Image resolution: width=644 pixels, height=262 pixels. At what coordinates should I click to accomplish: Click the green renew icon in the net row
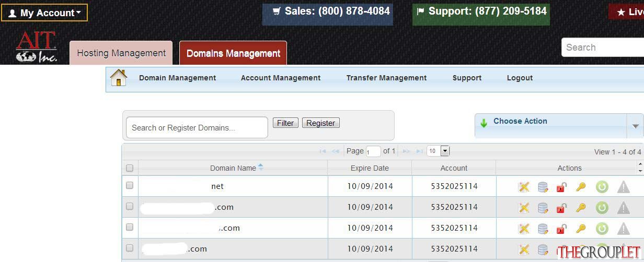(x=602, y=187)
